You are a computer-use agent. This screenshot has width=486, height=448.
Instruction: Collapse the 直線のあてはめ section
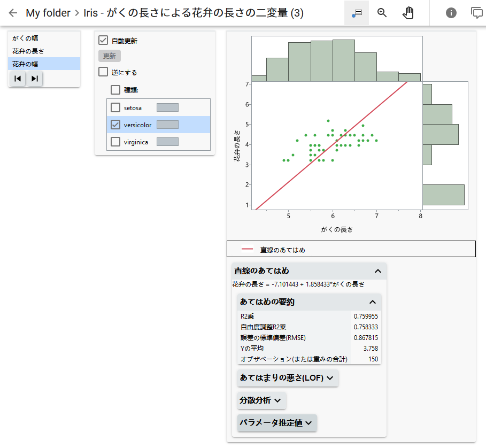pos(378,271)
